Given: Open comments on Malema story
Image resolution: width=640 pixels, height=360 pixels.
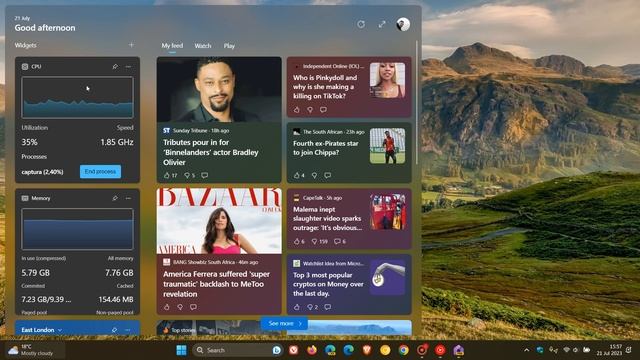Looking at the screenshot, I should (337, 242).
